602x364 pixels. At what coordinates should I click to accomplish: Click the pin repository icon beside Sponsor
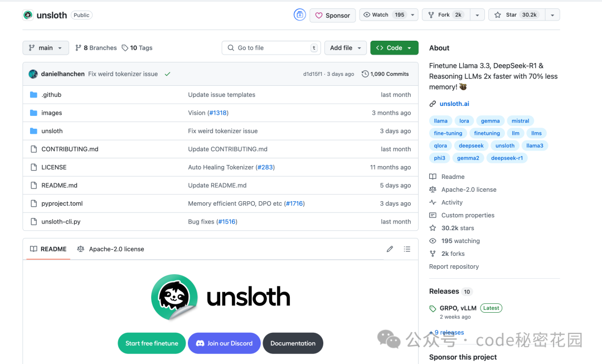coord(299,15)
